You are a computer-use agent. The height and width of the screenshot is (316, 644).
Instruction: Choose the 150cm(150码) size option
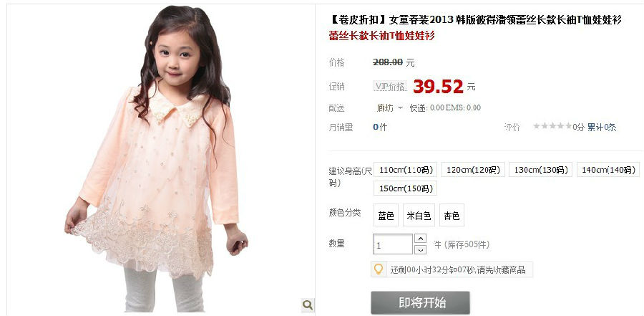click(405, 188)
